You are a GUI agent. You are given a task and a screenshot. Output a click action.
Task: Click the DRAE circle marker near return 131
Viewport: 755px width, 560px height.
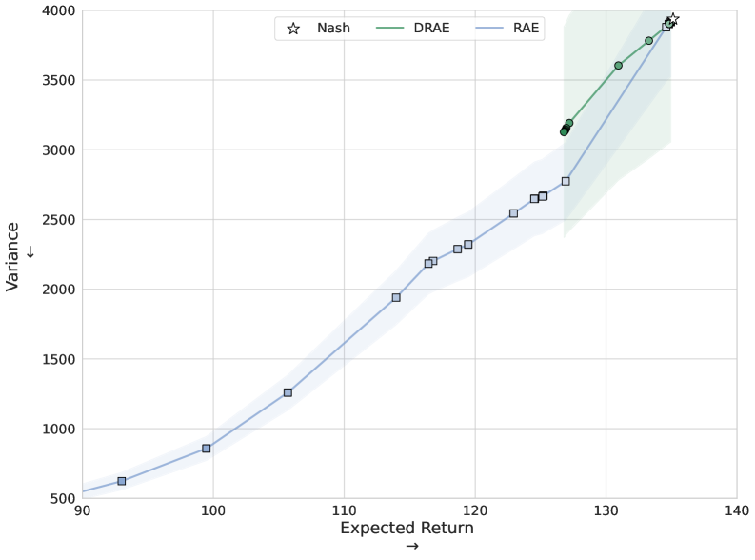pyautogui.click(x=618, y=66)
